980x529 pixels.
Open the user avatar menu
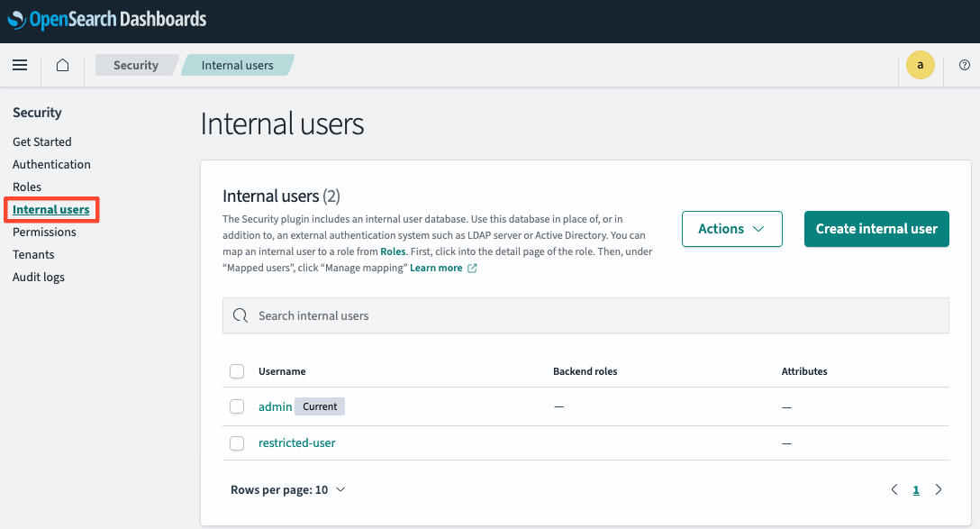pyautogui.click(x=920, y=65)
